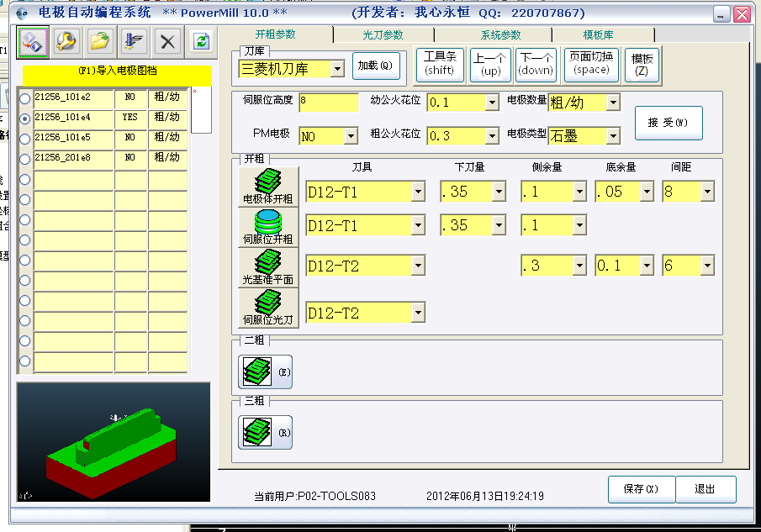Switch to the 光刀参数 tab
Screen dimensions: 761x532
pos(383,35)
